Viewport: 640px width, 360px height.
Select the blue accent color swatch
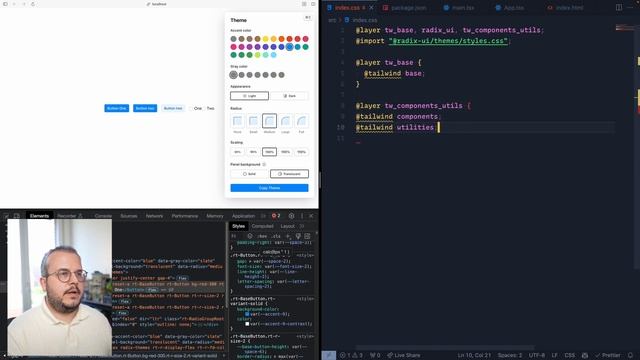pyautogui.click(x=289, y=47)
